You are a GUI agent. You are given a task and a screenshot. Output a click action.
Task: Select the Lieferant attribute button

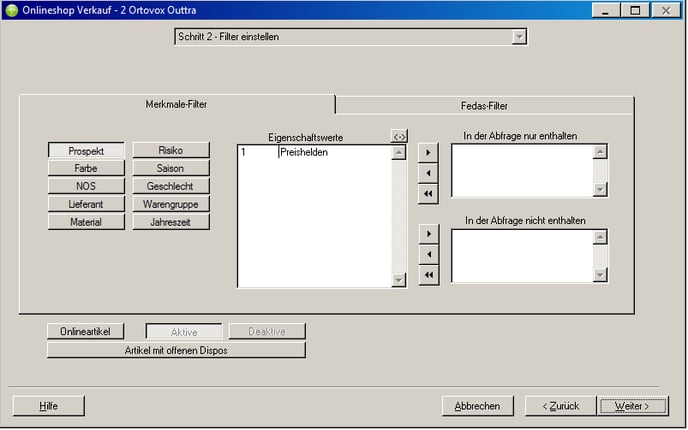click(86, 204)
